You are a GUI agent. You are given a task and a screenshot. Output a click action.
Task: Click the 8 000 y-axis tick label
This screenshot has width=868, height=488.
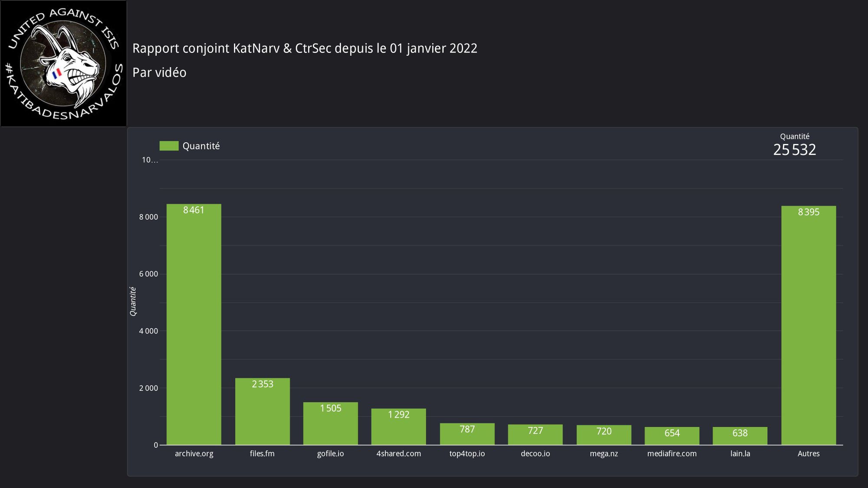(148, 217)
